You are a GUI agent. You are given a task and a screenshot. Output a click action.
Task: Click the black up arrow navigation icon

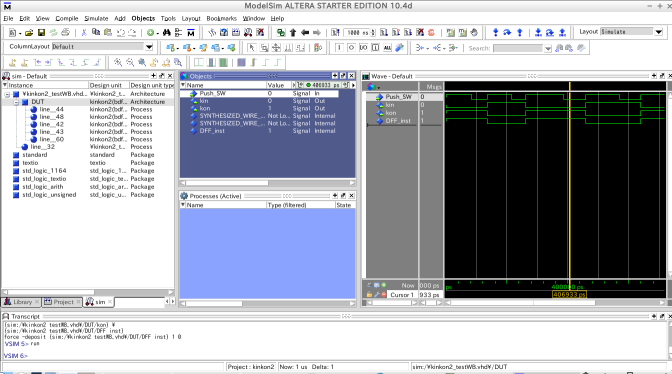pyautogui.click(x=293, y=33)
